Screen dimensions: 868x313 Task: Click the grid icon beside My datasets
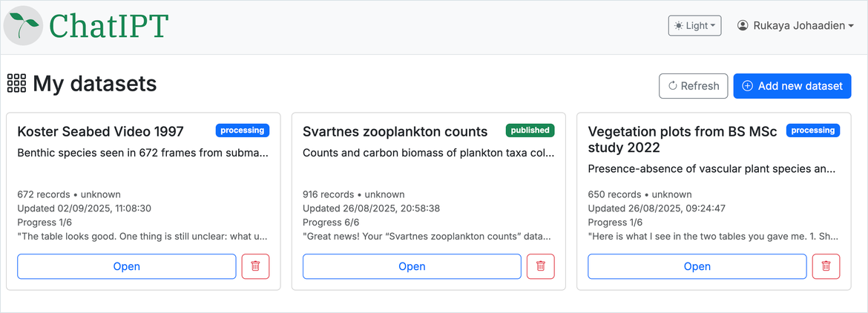(x=16, y=84)
